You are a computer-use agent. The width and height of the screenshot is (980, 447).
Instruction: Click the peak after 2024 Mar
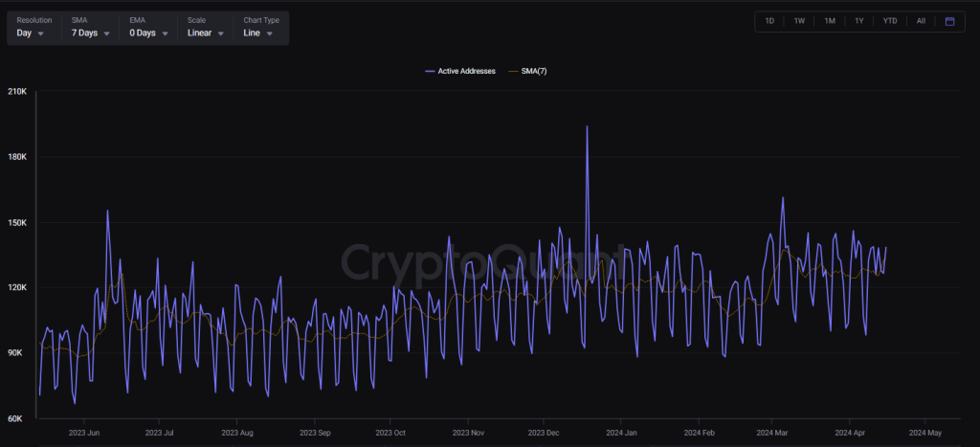[783, 198]
